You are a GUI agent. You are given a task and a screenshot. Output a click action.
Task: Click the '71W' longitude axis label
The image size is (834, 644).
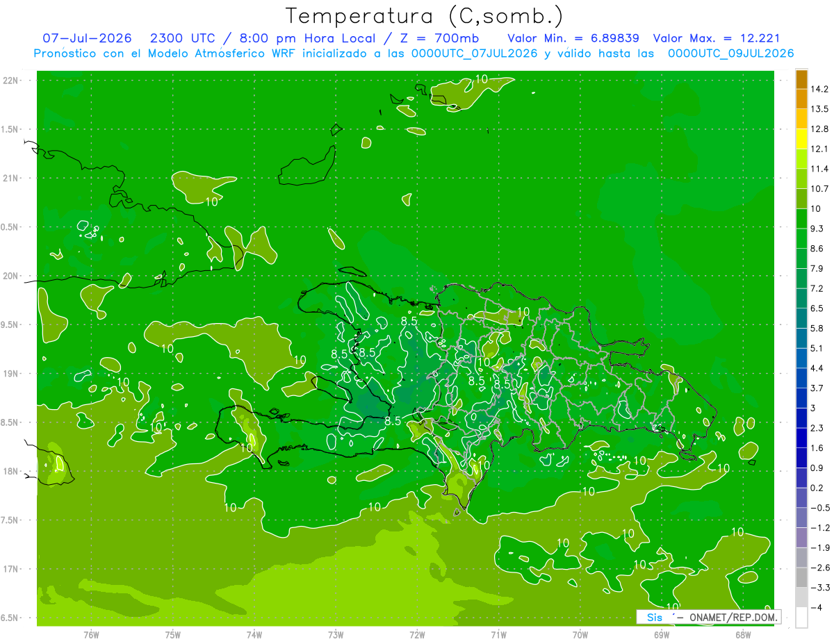(x=498, y=635)
